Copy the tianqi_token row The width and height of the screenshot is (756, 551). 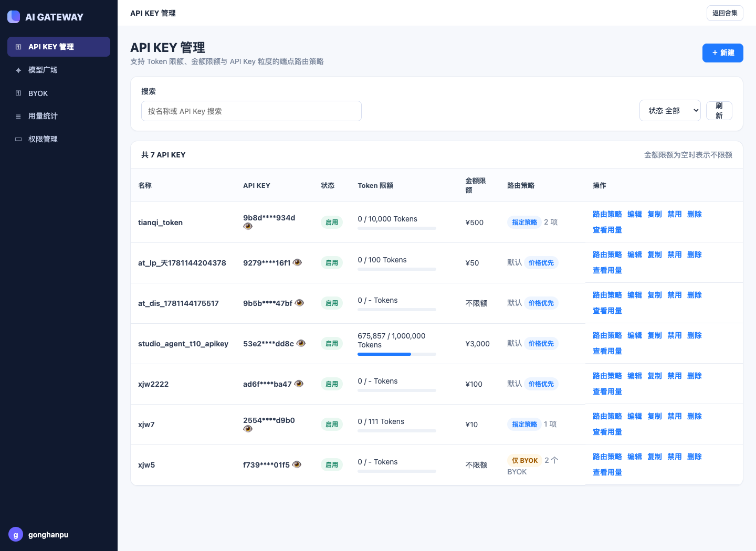tap(655, 214)
